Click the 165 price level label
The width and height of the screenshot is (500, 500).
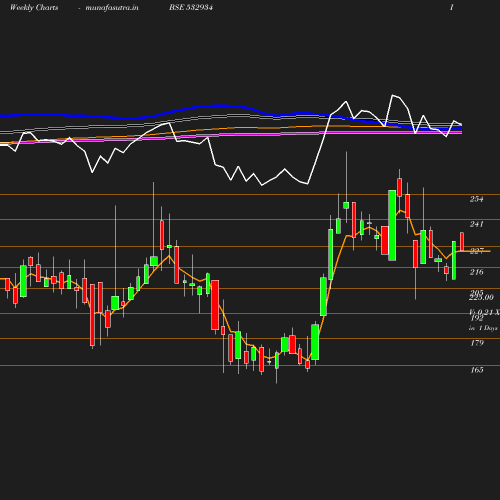point(477,370)
